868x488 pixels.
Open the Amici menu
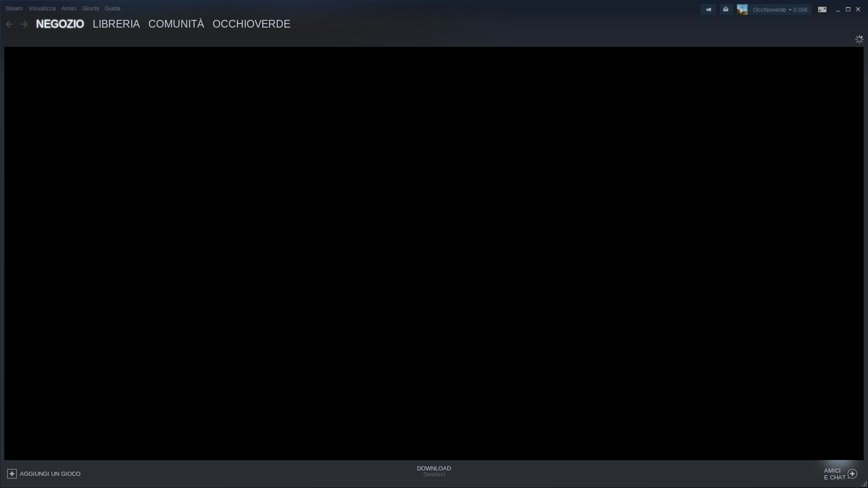[68, 8]
